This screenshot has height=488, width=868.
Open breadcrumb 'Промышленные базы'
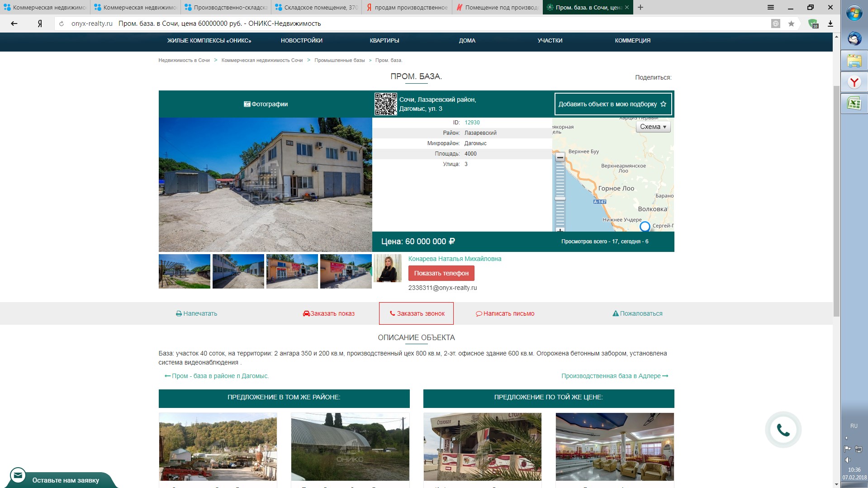(x=340, y=60)
